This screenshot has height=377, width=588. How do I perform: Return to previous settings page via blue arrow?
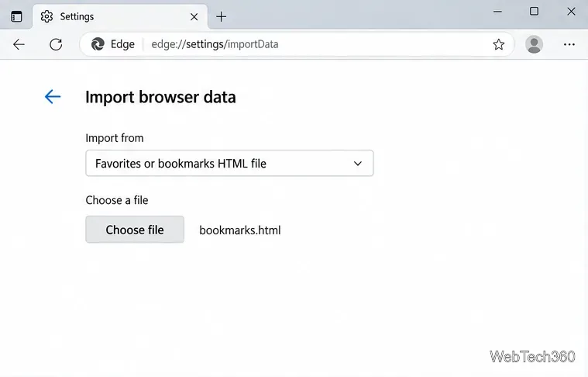(53, 96)
